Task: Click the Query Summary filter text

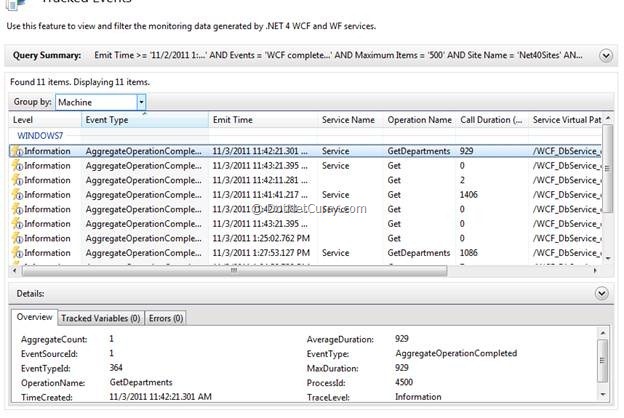Action: click(338, 55)
